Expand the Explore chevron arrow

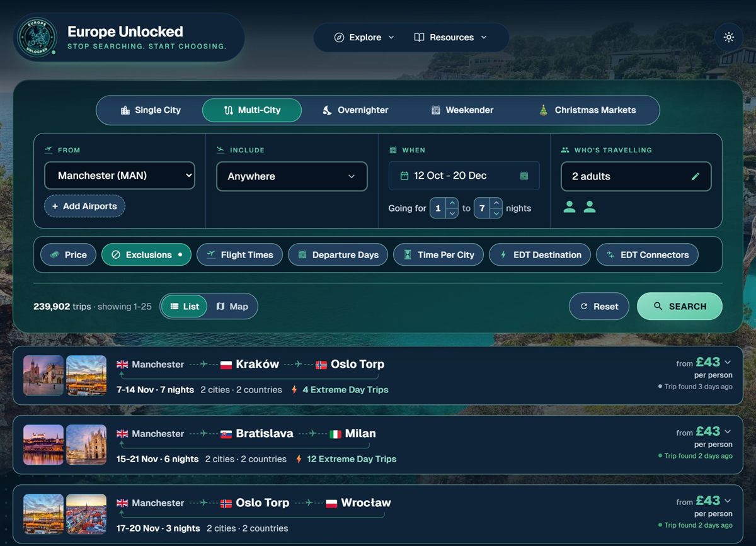[x=391, y=37]
